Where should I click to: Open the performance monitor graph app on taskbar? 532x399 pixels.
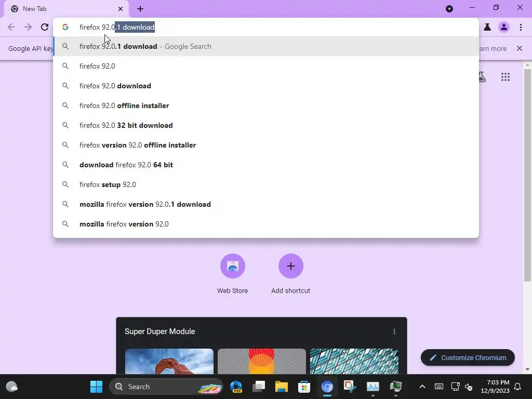(x=373, y=387)
